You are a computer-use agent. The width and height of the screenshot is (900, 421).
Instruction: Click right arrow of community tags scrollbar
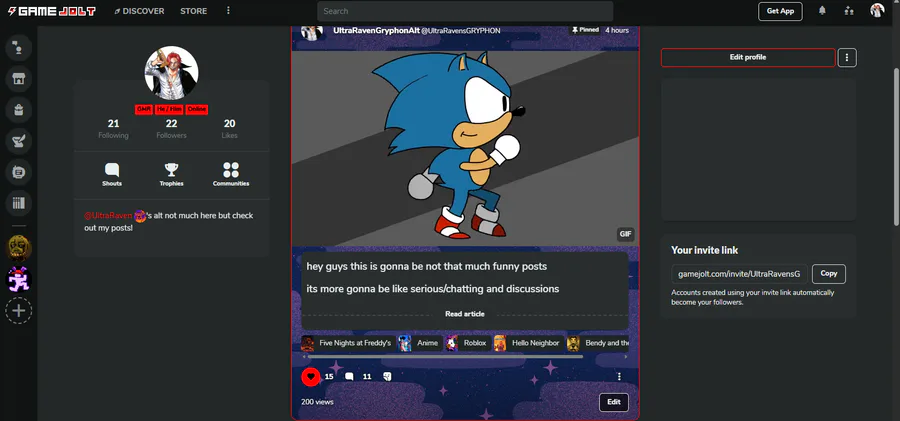[626, 357]
